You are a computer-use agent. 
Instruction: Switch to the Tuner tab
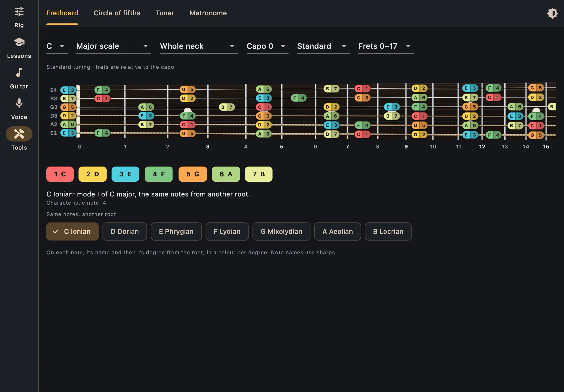tap(165, 13)
